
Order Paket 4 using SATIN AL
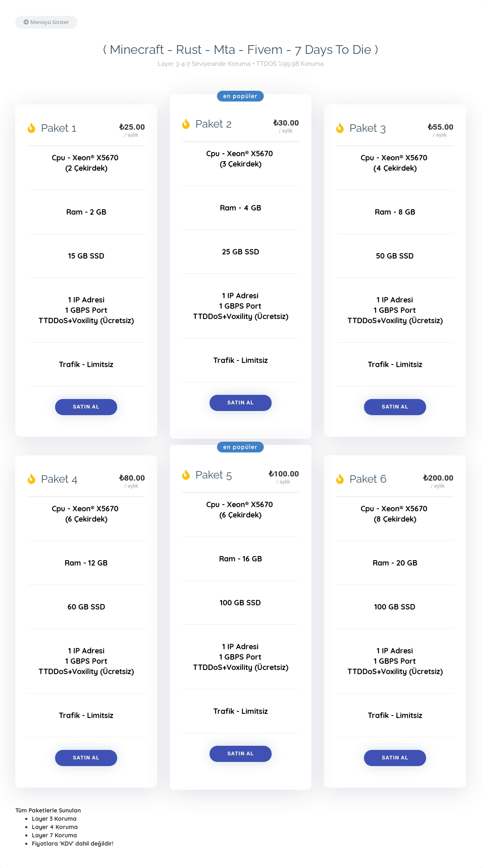(x=86, y=758)
